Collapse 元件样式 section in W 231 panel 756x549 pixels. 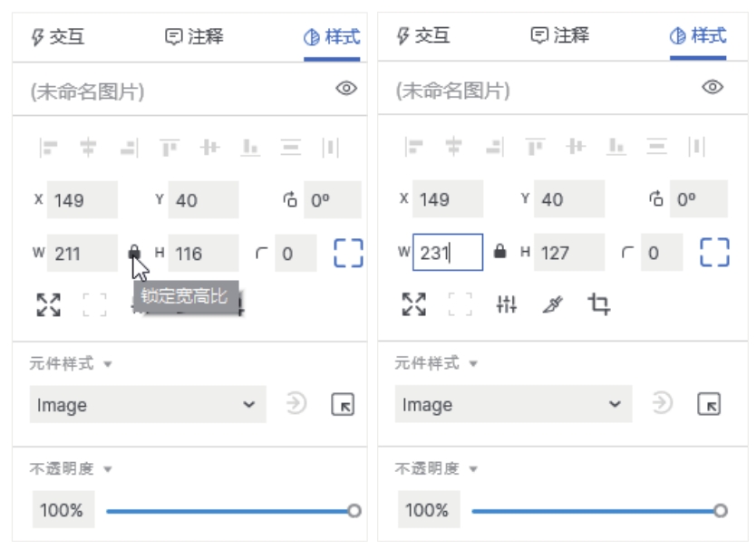tap(433, 363)
